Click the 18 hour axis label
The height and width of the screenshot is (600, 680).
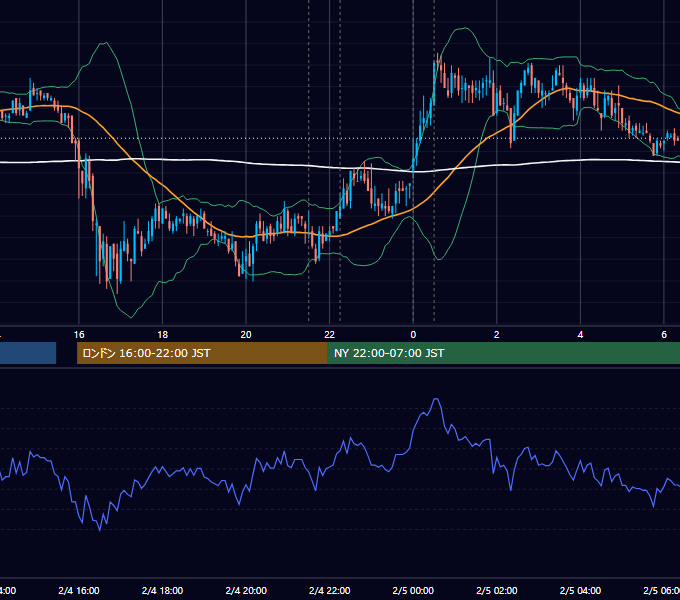pyautogui.click(x=163, y=335)
